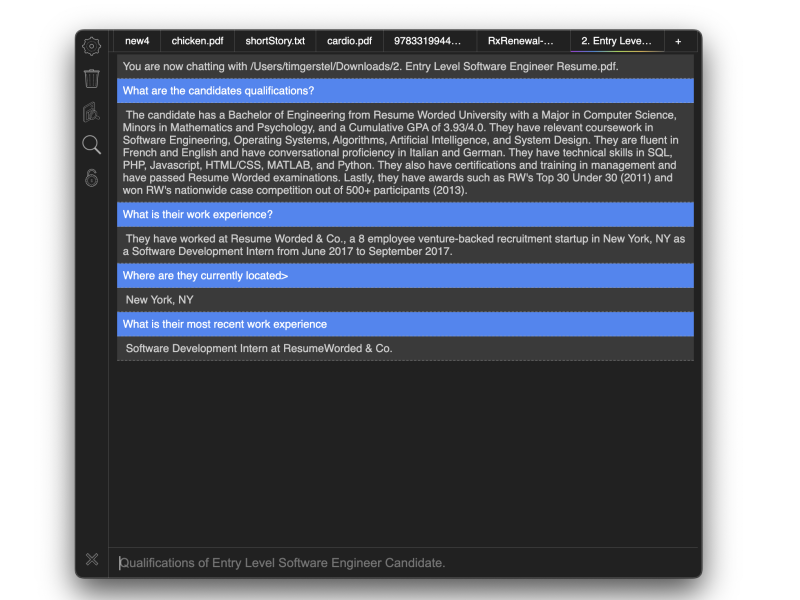Click question 'What is their most recent work experience'
Viewport: 800px width, 600px height.
coord(405,324)
